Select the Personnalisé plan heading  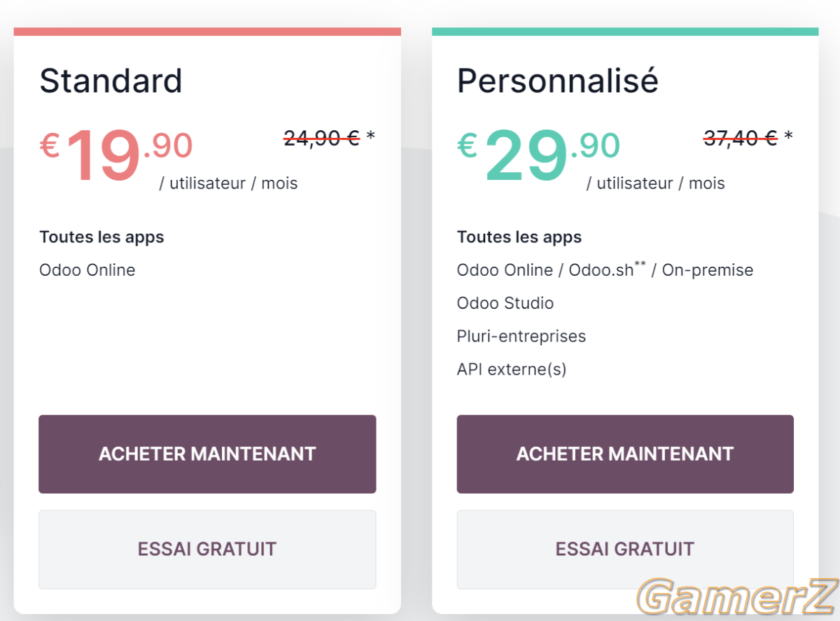click(558, 81)
